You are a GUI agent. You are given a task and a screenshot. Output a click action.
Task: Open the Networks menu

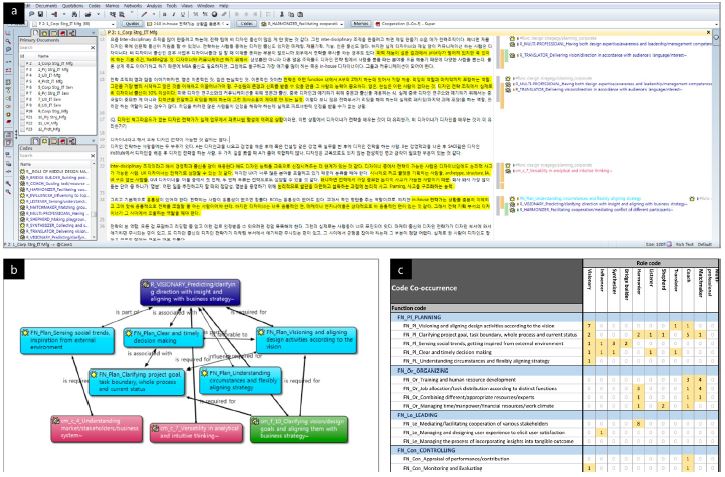pos(133,6)
